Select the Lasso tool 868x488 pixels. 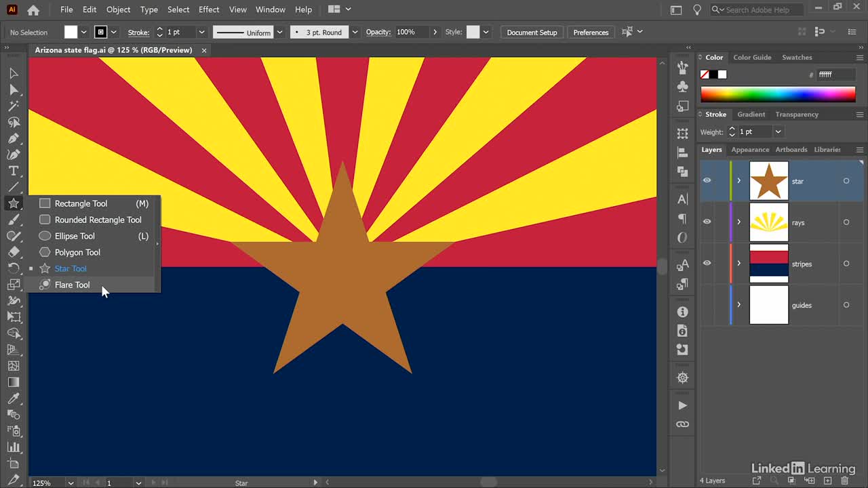[x=14, y=122]
